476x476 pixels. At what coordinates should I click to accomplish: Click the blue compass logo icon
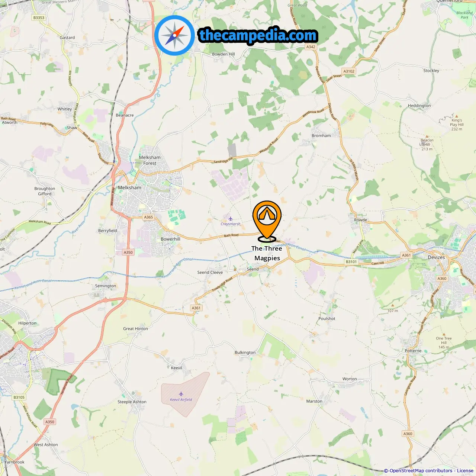(174, 35)
